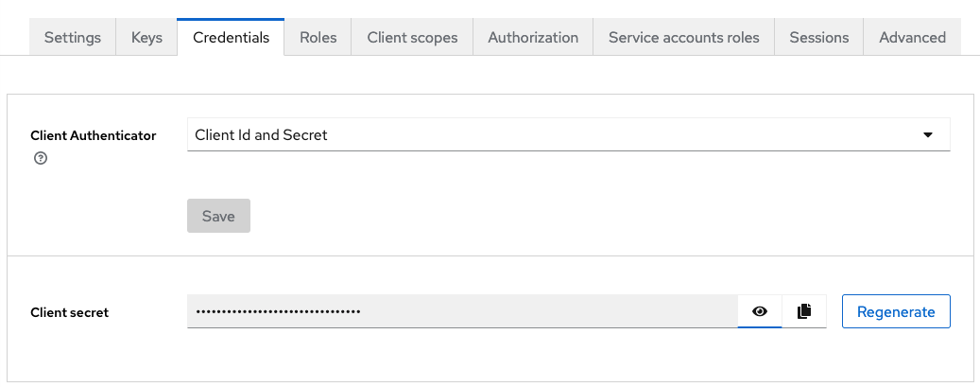Switch to the Authorization tab

coord(533,38)
